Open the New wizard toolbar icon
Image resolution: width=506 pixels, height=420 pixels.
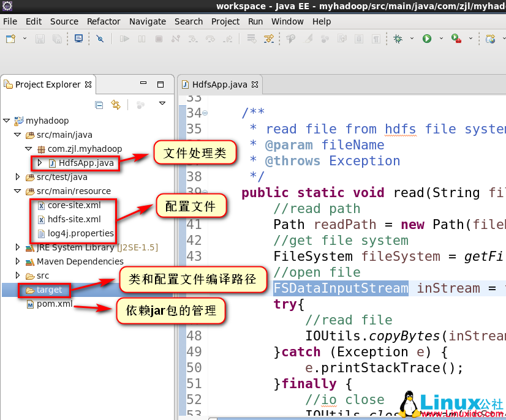click(9, 39)
